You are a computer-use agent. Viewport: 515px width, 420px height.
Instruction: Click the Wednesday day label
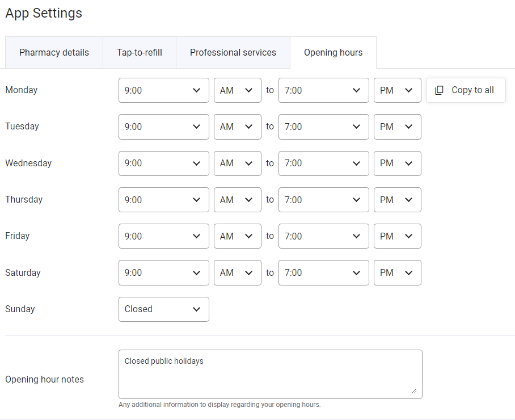click(28, 163)
